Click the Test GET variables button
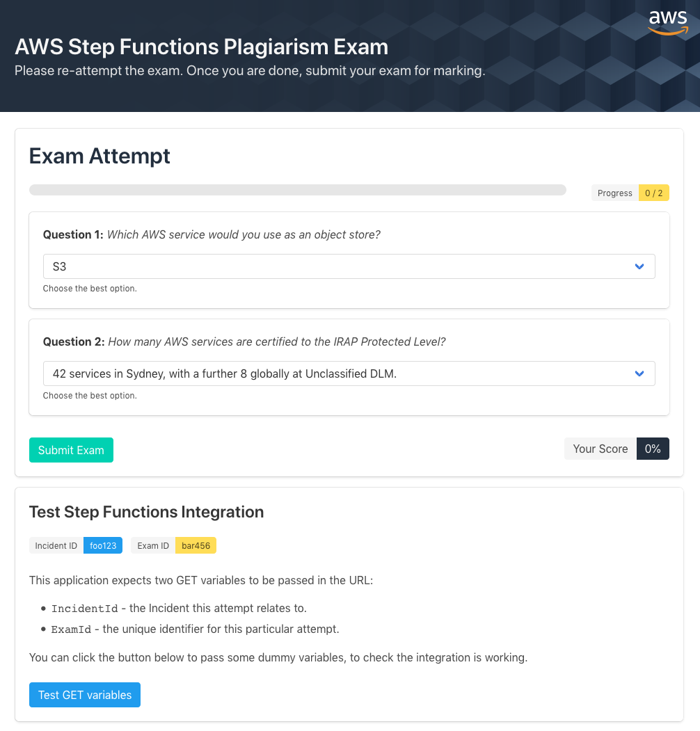Screen dimensions: 700x731 85,695
